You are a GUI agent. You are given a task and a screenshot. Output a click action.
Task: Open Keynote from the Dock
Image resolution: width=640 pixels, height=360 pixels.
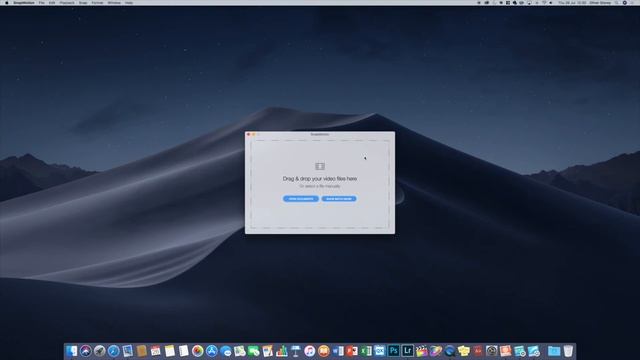pos(296,351)
